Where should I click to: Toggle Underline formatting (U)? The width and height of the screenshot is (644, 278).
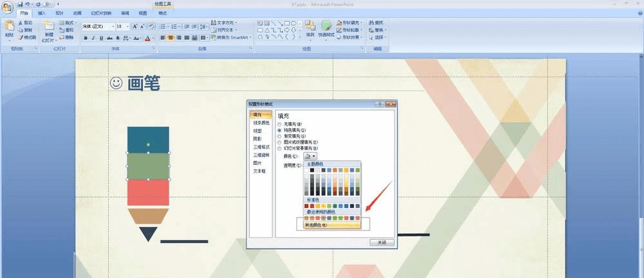pos(102,38)
